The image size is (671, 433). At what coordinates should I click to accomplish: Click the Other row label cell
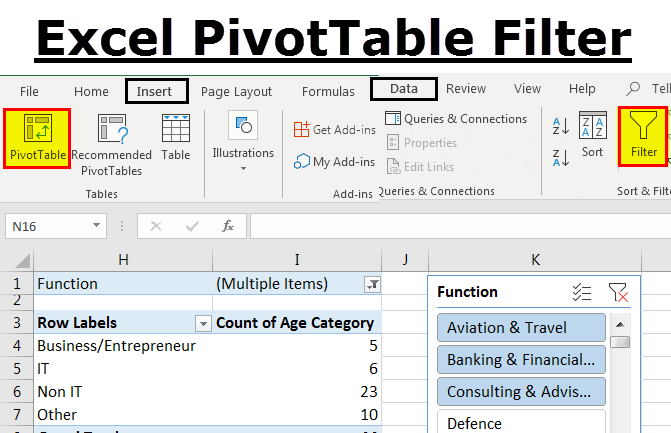point(123,414)
